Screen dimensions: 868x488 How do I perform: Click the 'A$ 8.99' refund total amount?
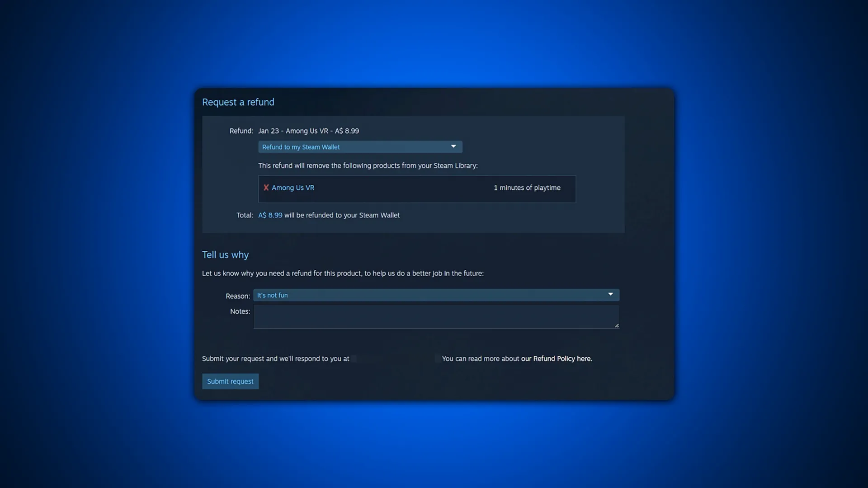[x=270, y=216]
